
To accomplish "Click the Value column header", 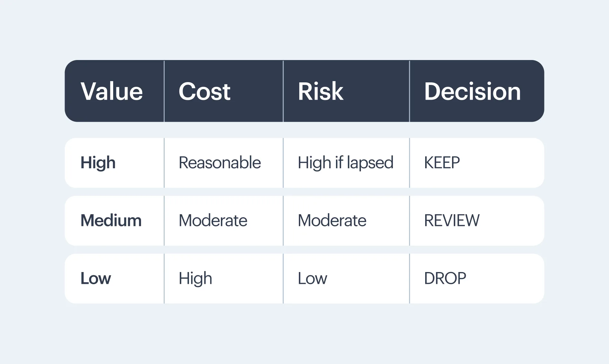I will (x=112, y=91).
